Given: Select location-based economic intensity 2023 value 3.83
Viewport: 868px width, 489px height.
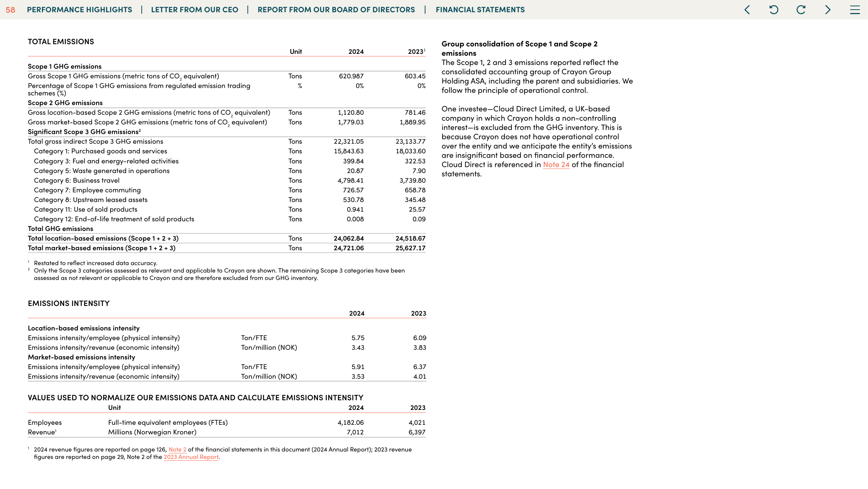Looking at the screenshot, I should tap(420, 348).
